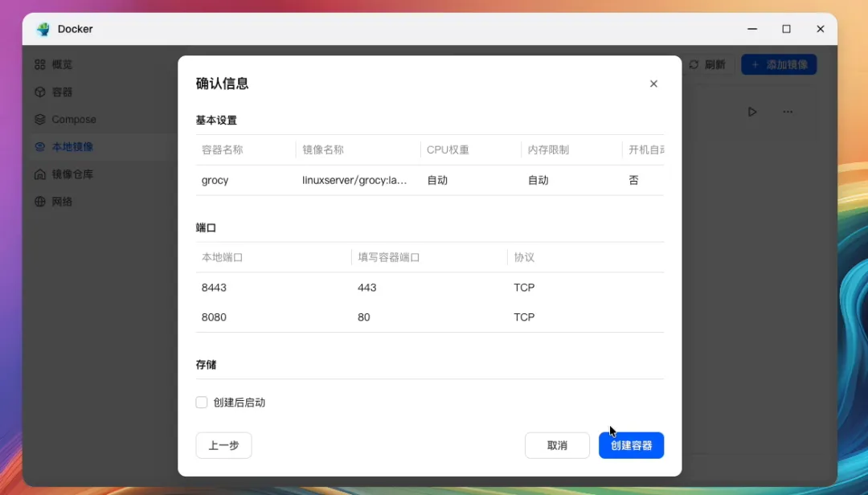Click container port 443
Viewport: 868px width, 495px height.
coord(367,288)
